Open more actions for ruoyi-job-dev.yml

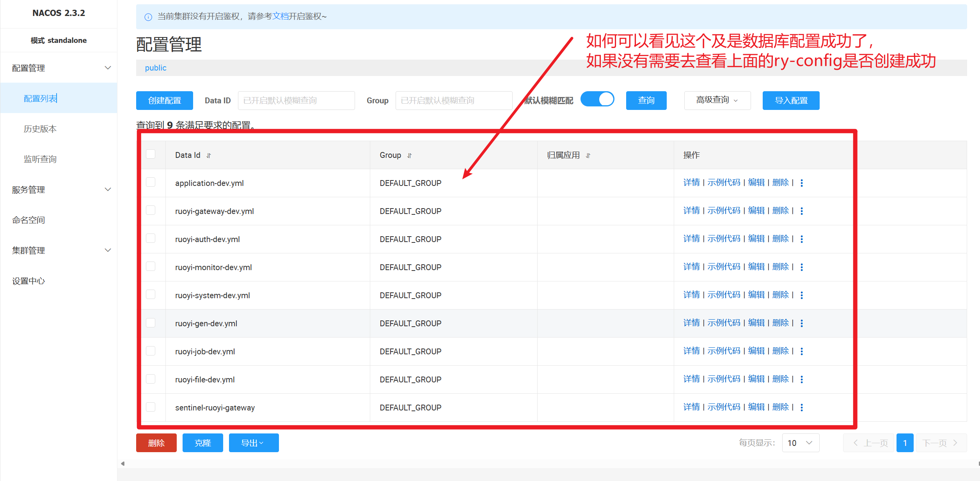pyautogui.click(x=801, y=351)
